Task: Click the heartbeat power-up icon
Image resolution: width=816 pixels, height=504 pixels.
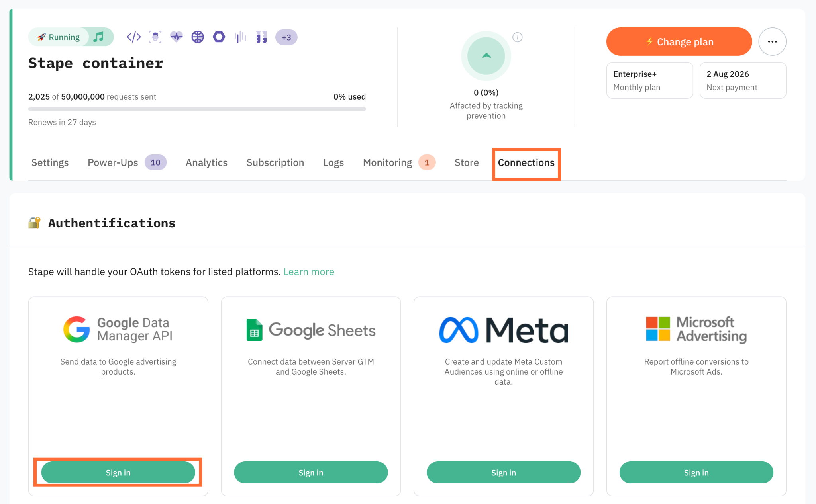Action: point(177,37)
